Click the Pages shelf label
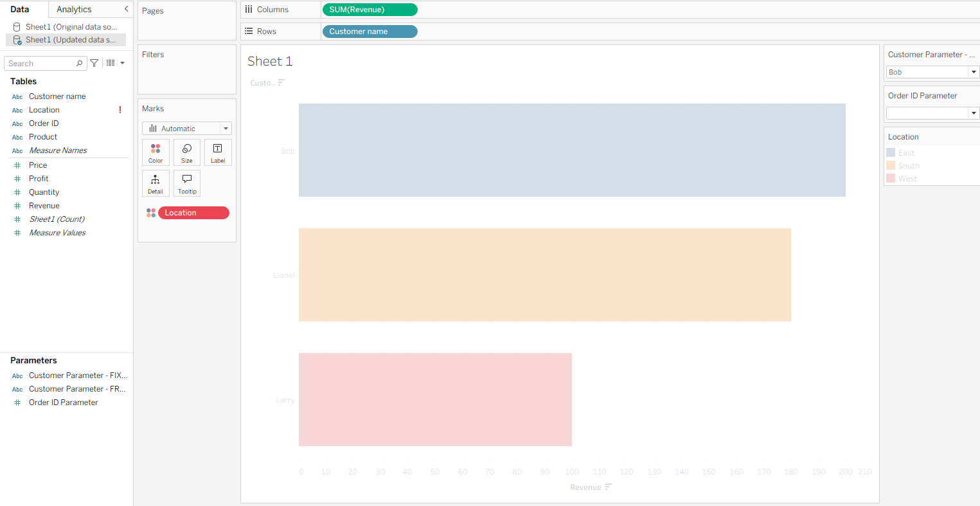 pyautogui.click(x=153, y=11)
